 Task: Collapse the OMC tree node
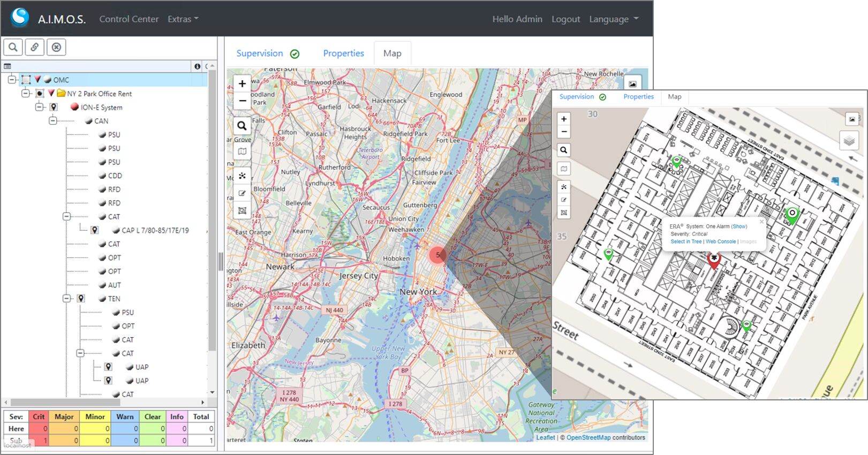click(12, 80)
